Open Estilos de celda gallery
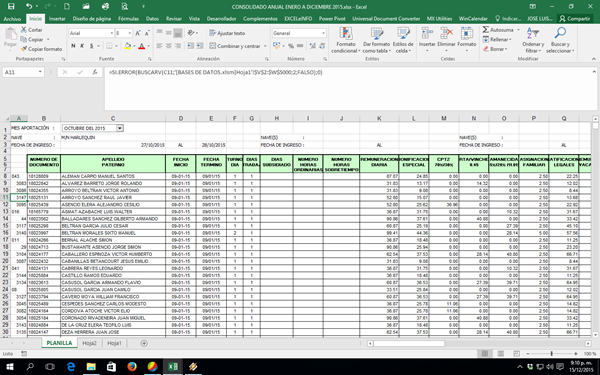Image resolution: width=600 pixels, height=375 pixels. 403,40
